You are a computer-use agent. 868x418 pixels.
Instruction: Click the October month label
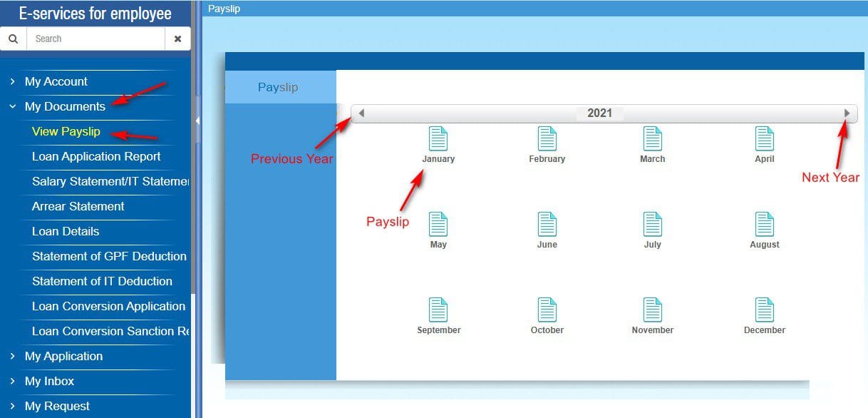[x=547, y=330]
